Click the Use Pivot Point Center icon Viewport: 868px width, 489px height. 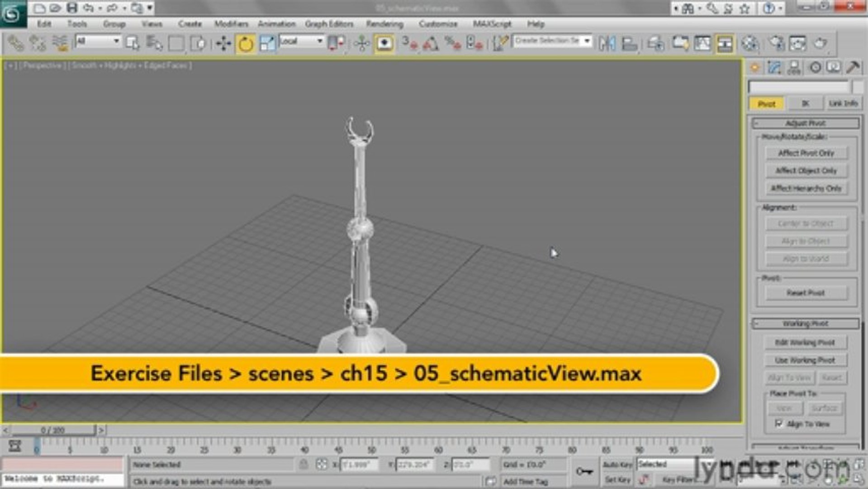336,43
